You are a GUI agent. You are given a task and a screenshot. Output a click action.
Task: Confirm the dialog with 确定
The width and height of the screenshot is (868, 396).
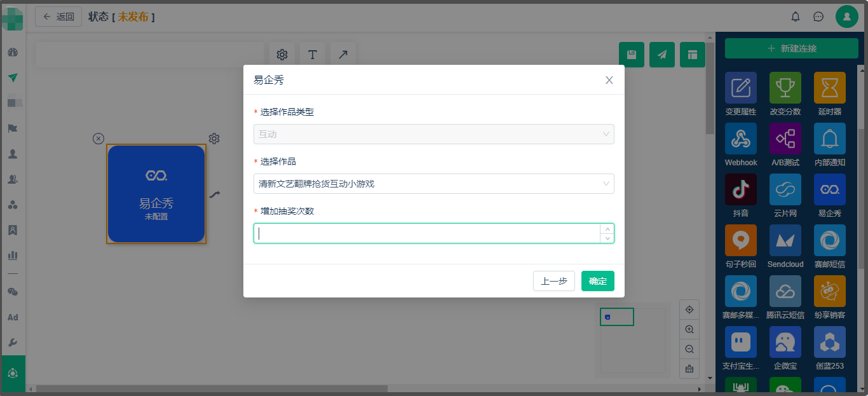[598, 281]
